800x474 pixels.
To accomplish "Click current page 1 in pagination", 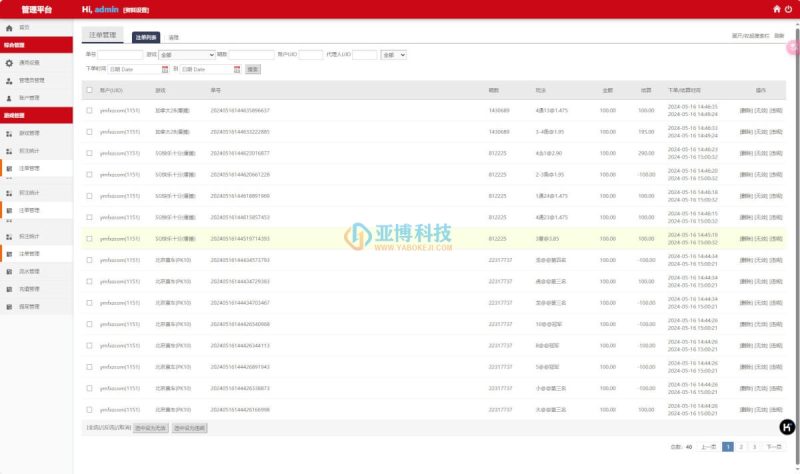I will (x=728, y=446).
